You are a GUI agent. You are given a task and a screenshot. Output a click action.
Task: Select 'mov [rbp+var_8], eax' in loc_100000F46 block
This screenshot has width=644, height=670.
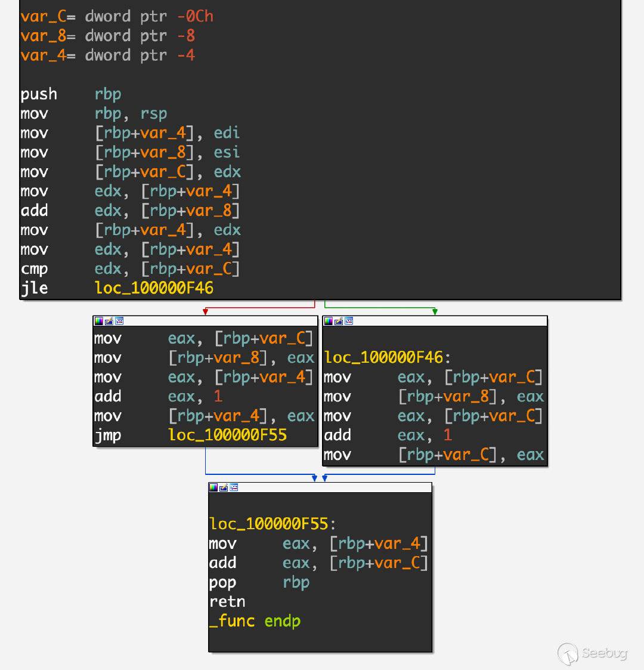(434, 397)
